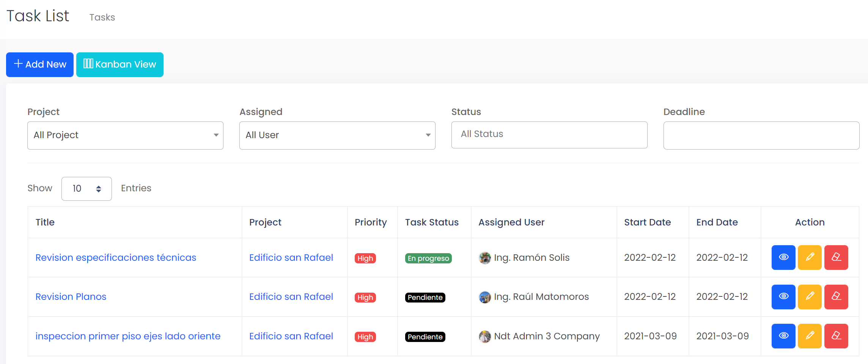Delete the Revision Planos task
Image resolution: width=868 pixels, height=364 pixels.
pyautogui.click(x=836, y=297)
